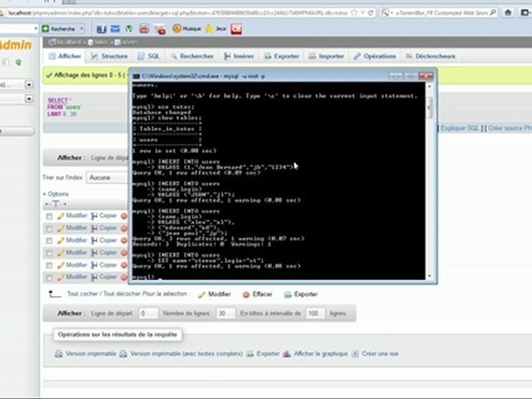Click the Nombre de lignes input field
Screen dimensions: 532x399
(x=226, y=314)
